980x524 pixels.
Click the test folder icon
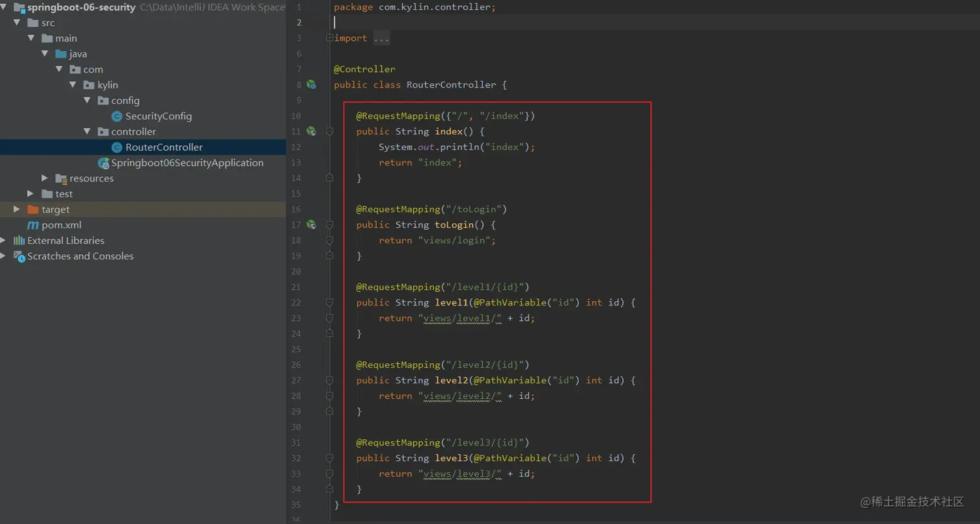tap(47, 194)
